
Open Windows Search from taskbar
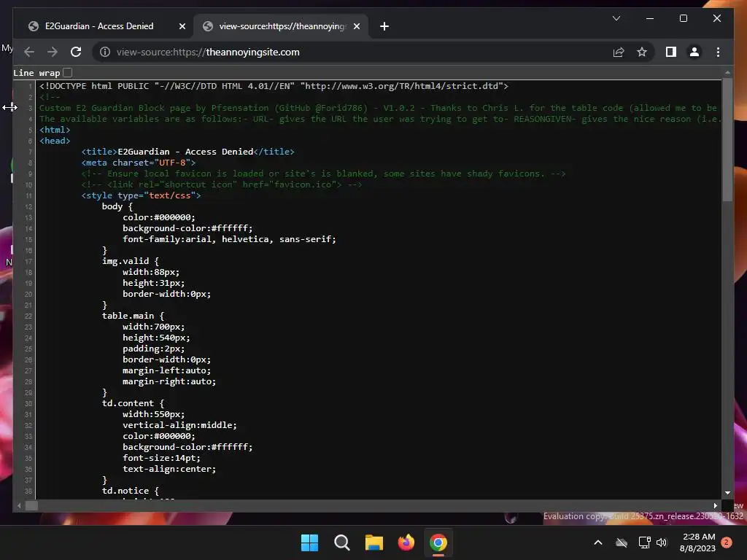(341, 542)
